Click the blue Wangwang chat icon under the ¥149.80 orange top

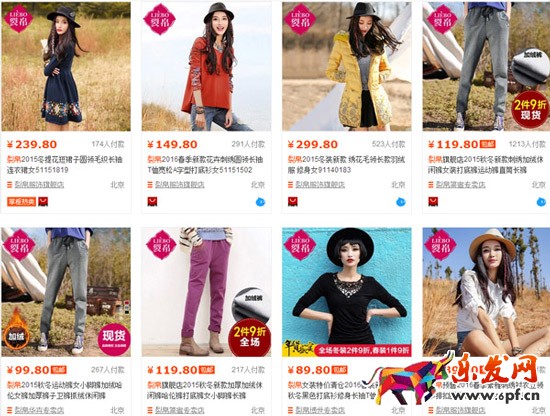tap(260, 202)
